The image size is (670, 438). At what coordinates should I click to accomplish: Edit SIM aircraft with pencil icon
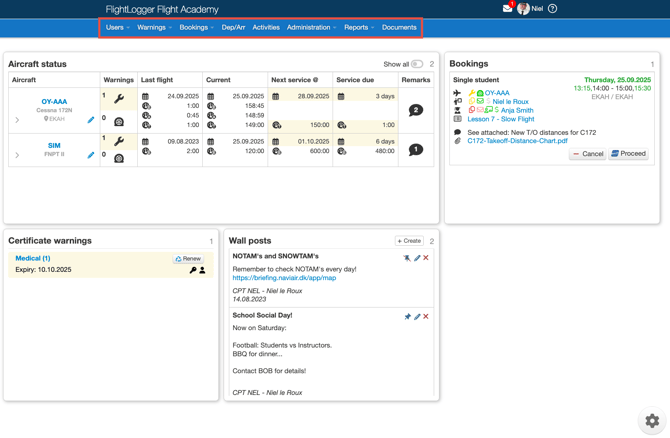pyautogui.click(x=91, y=155)
